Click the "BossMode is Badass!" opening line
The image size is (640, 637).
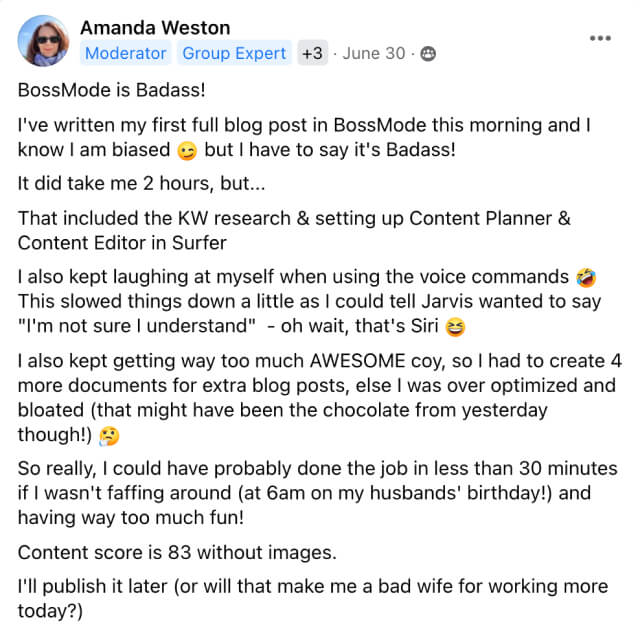tap(111, 90)
